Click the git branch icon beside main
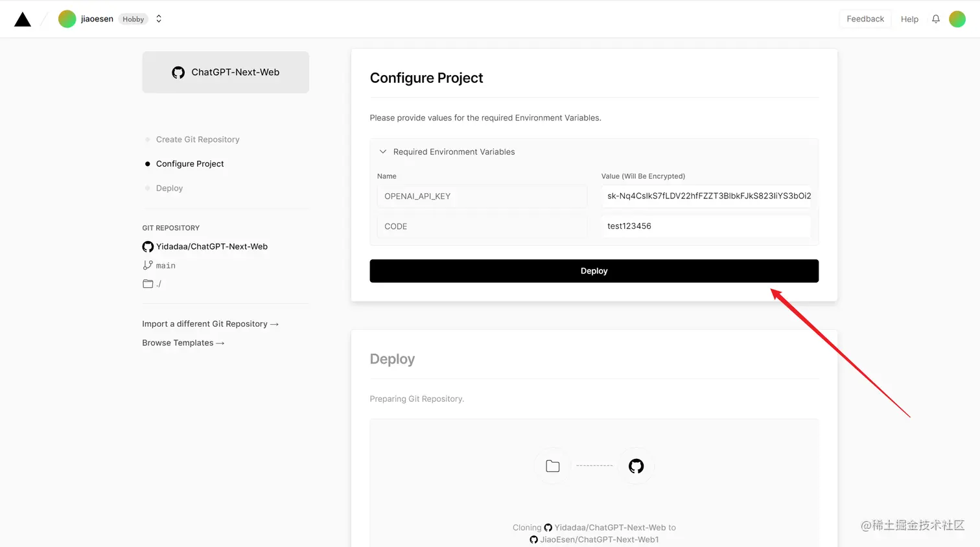This screenshot has width=980, height=547. [148, 265]
